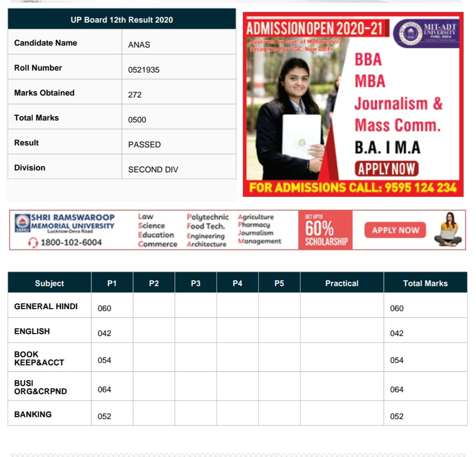
Task: Click the Journalism & Mass Comm. text
Action: coord(398,114)
